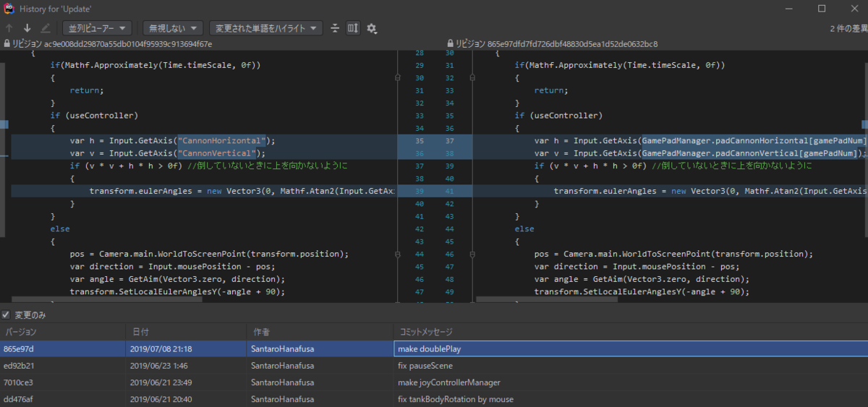Jump to next difference with down arrow
This screenshot has width=868, height=407.
pyautogui.click(x=27, y=28)
